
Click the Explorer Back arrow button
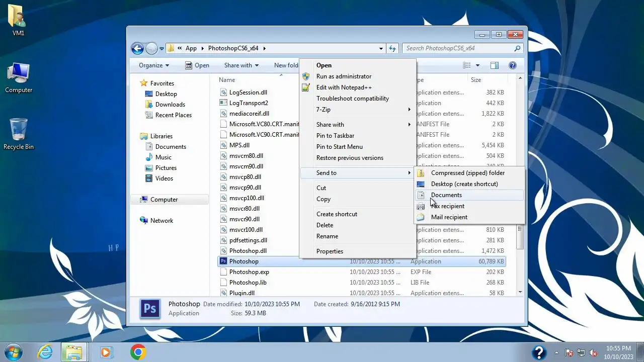pyautogui.click(x=137, y=48)
